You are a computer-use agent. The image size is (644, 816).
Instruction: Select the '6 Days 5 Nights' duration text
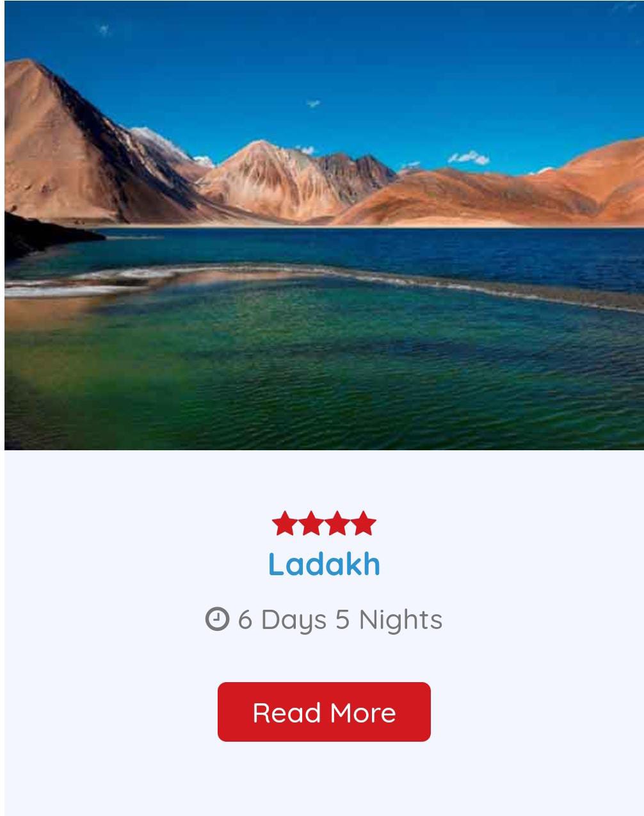point(340,620)
